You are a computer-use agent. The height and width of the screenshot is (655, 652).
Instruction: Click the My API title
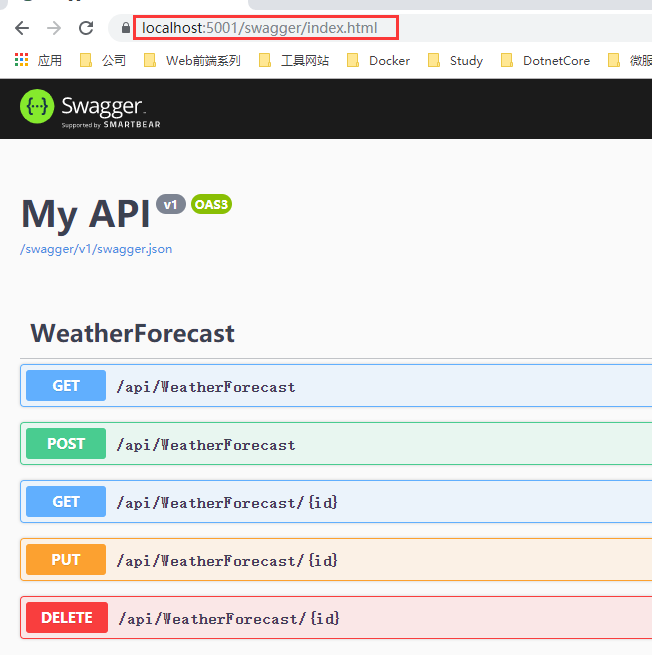point(86,214)
